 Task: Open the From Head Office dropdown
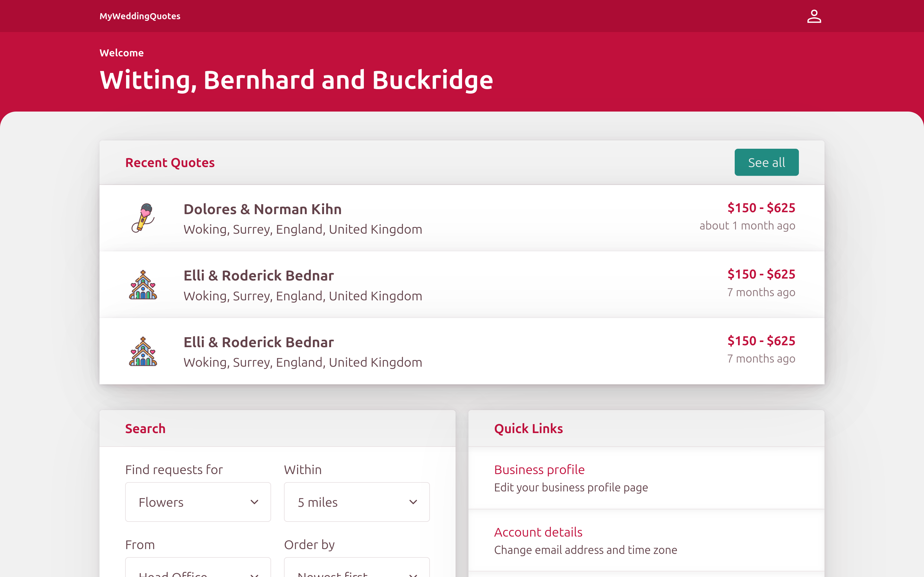(x=198, y=567)
